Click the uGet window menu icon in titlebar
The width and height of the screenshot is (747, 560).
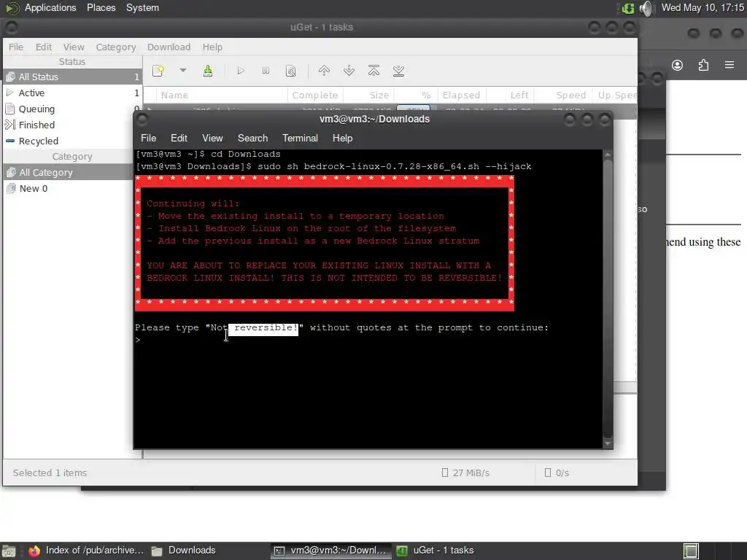tap(11, 28)
